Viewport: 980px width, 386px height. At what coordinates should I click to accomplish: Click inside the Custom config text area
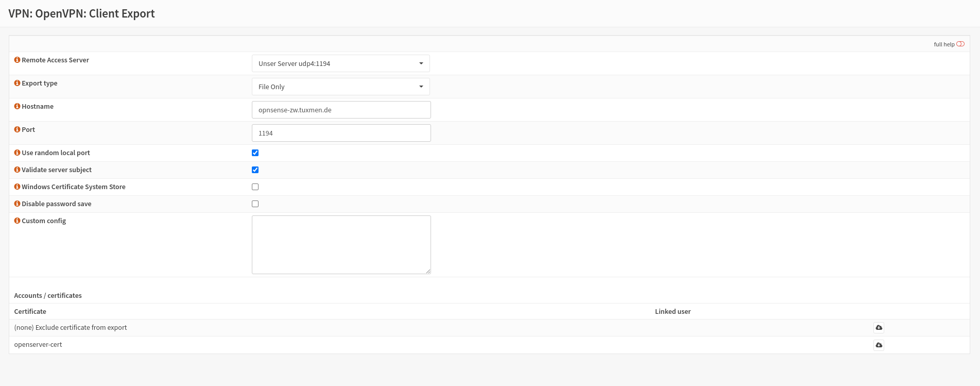341,245
